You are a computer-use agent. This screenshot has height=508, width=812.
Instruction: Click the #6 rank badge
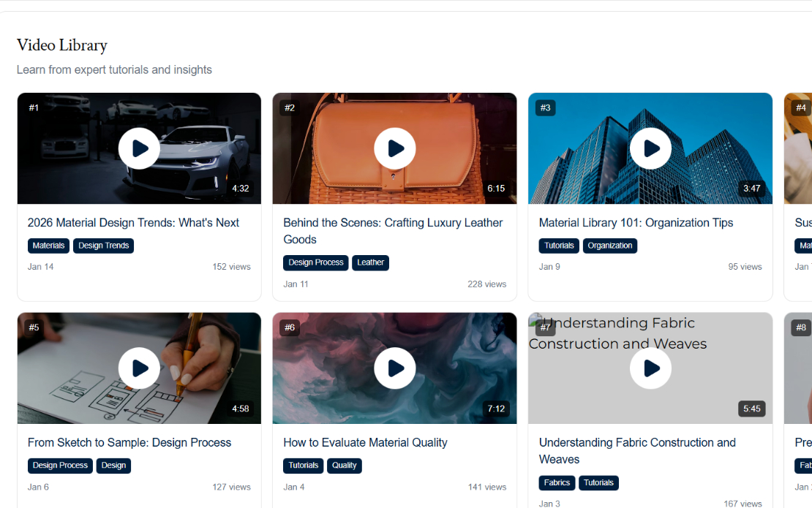coord(290,327)
